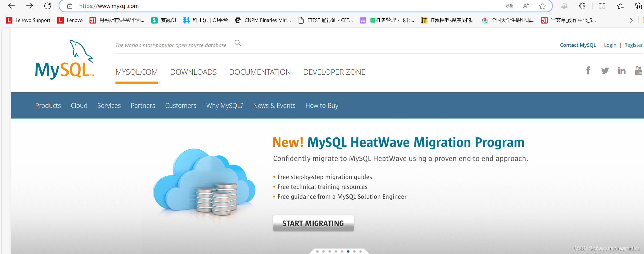644x254 pixels.
Task: Open the Cloud menu
Action: 79,106
